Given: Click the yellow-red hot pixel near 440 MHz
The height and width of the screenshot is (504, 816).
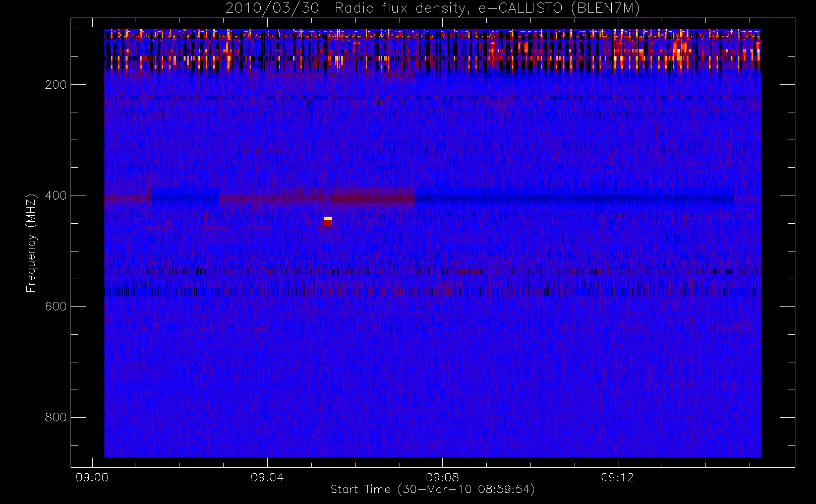Looking at the screenshot, I should 328,221.
